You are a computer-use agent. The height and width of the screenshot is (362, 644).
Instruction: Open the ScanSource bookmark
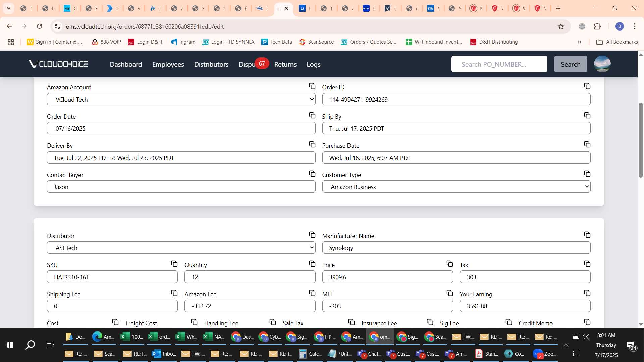[316, 42]
